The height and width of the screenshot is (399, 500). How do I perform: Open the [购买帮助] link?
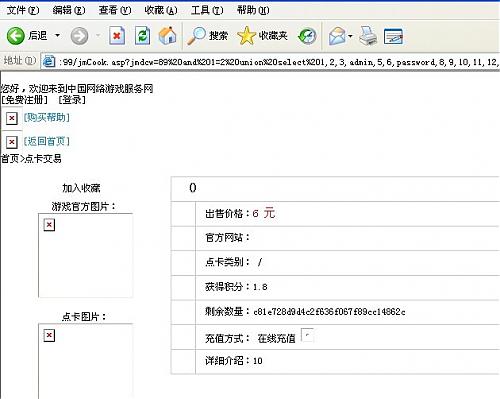click(x=46, y=117)
